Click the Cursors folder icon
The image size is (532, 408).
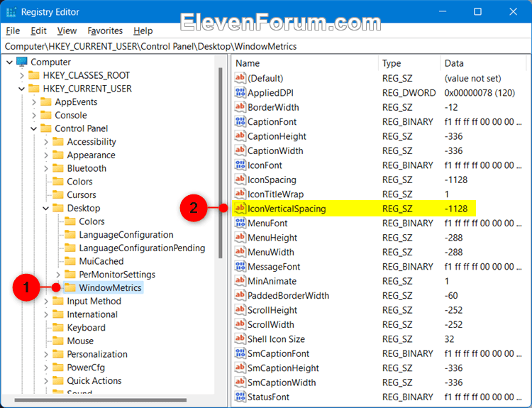pyautogui.click(x=57, y=194)
